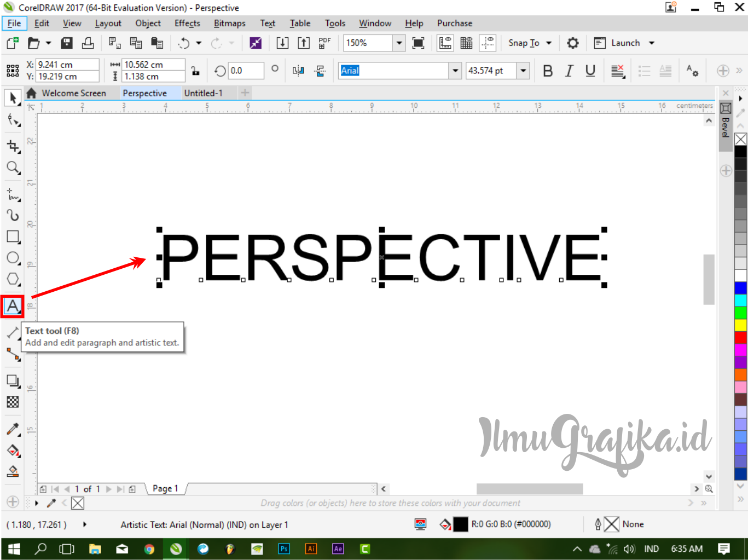Open the Effects menu

(x=187, y=23)
